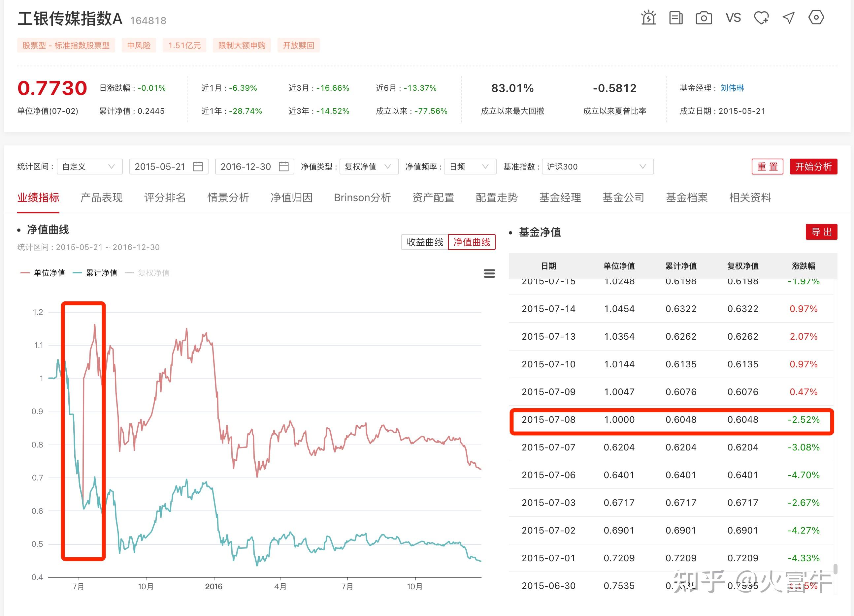Add fund to favorites heart icon
The image size is (854, 616).
[761, 18]
